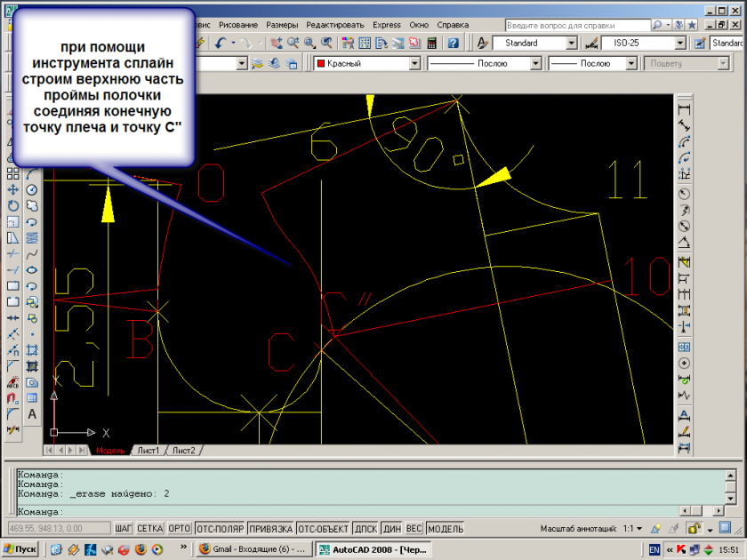
Task: Select the Ellipse drawing tool
Action: click(x=32, y=270)
